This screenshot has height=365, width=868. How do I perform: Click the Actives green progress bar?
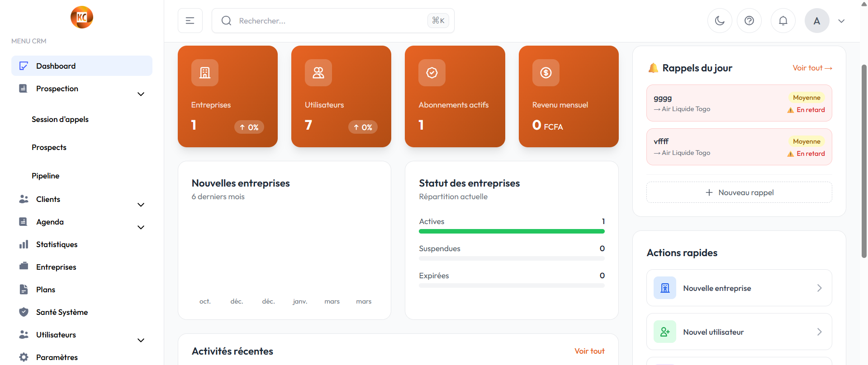point(512,231)
